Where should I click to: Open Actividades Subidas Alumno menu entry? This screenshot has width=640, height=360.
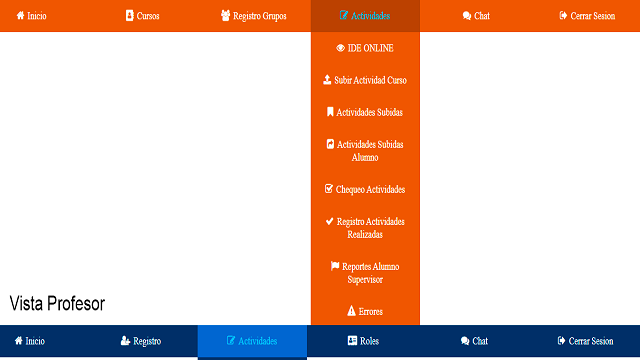tap(365, 151)
